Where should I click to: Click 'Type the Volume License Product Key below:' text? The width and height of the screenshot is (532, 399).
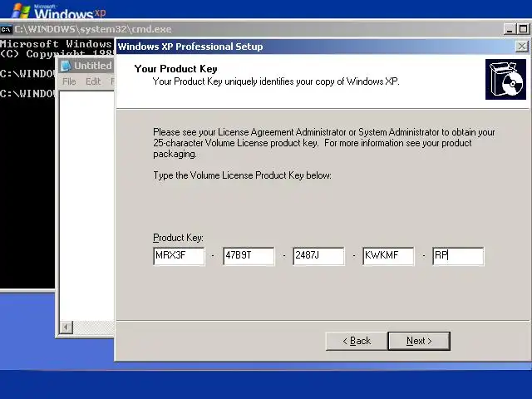[x=242, y=175]
